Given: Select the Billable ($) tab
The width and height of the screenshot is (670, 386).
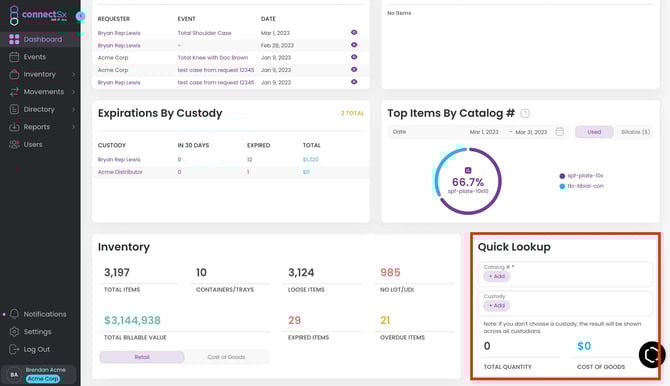Looking at the screenshot, I should [x=635, y=132].
